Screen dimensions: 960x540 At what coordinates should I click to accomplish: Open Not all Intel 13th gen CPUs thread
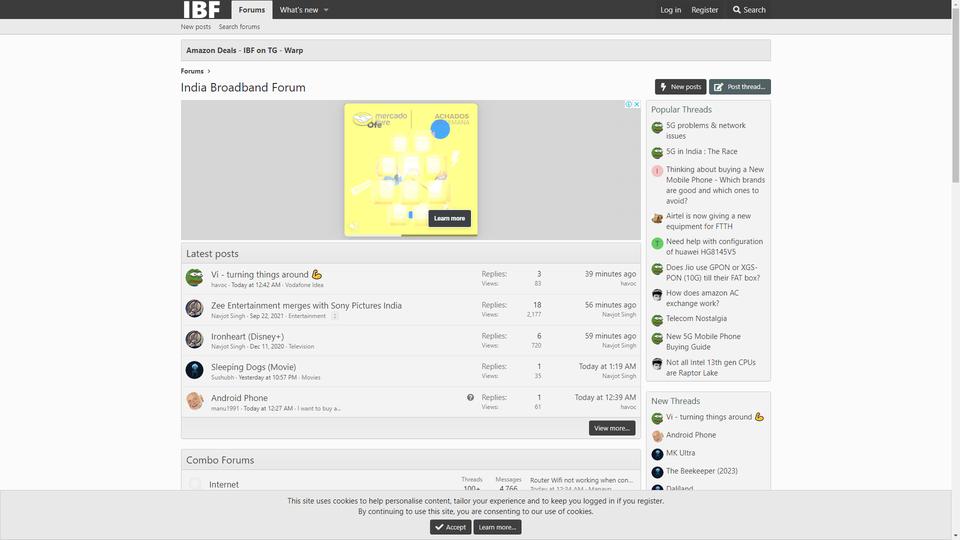tap(711, 367)
